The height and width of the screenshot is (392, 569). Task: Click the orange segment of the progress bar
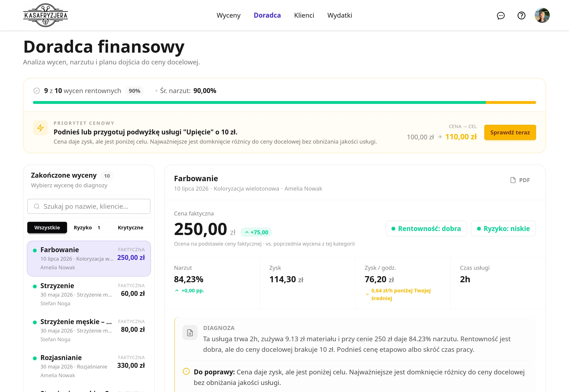click(x=510, y=102)
